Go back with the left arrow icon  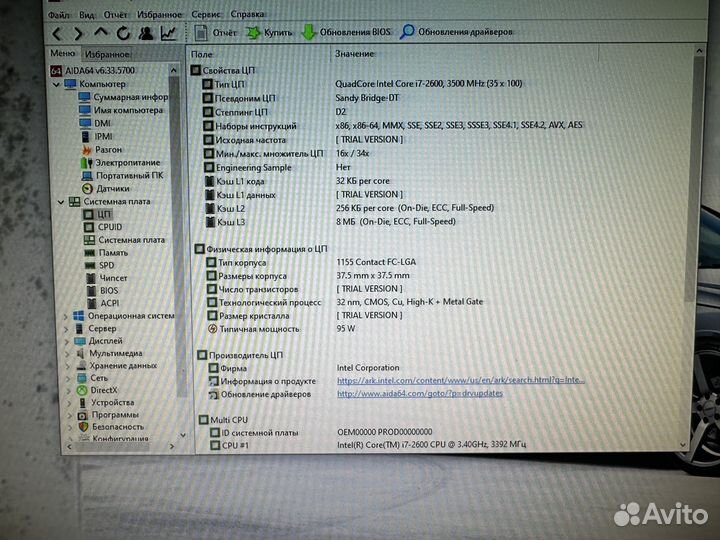pyautogui.click(x=56, y=34)
